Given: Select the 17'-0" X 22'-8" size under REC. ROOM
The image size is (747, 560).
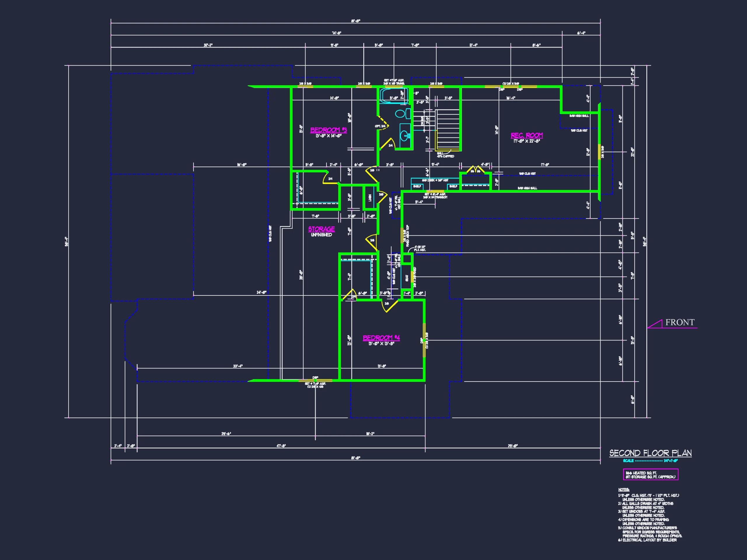Looking at the screenshot, I should click(x=526, y=141).
